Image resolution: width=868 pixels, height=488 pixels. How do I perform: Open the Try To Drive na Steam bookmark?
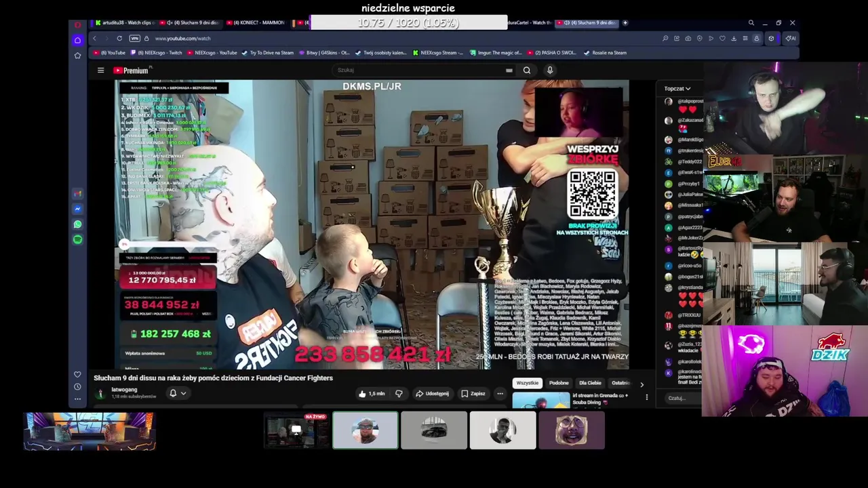[x=268, y=53]
